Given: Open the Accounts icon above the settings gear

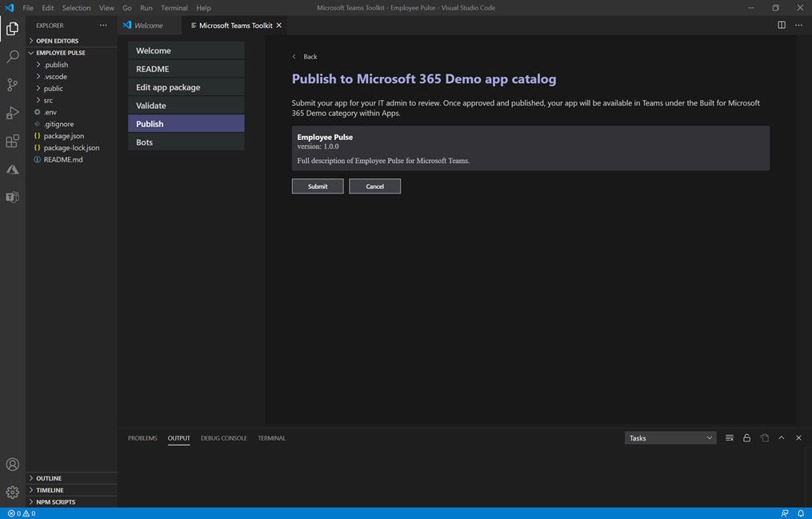Looking at the screenshot, I should tap(13, 464).
